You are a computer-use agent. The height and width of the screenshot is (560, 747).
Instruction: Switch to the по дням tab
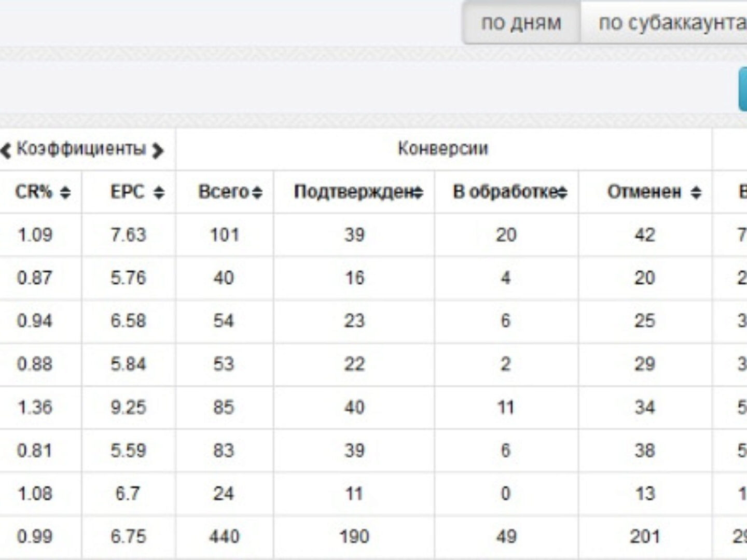[x=521, y=23]
